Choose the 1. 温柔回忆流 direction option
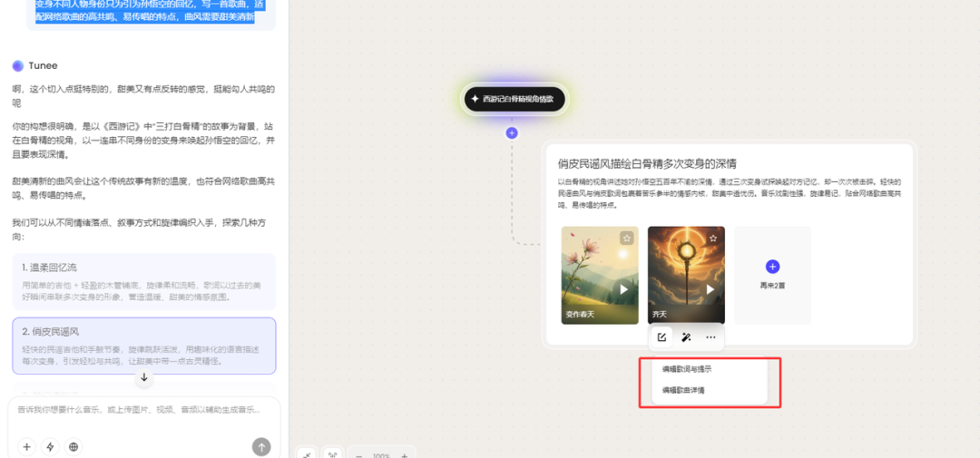 click(143, 281)
